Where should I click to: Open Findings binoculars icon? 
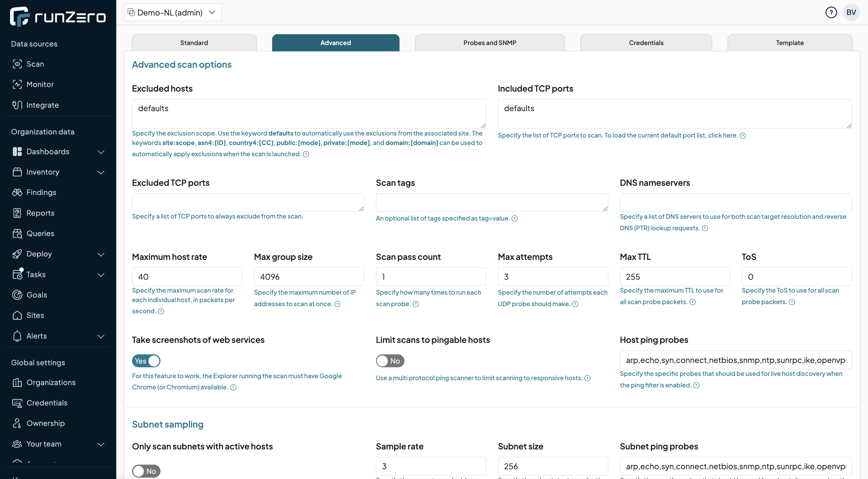click(x=17, y=192)
